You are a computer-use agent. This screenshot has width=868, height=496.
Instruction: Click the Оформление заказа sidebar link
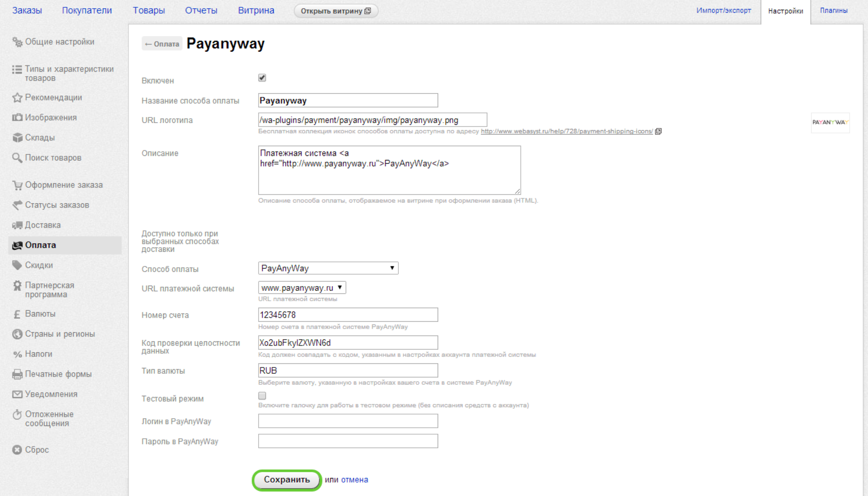64,185
